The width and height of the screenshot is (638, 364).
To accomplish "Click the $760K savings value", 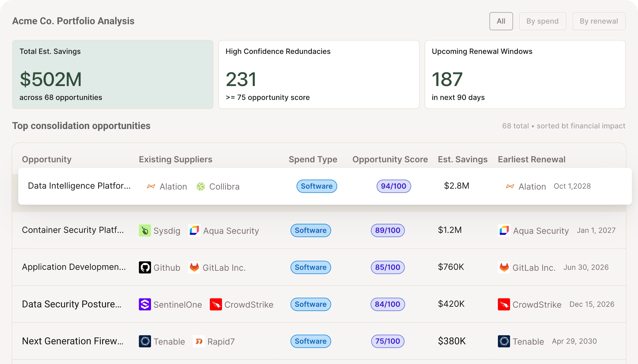I will [x=451, y=267].
